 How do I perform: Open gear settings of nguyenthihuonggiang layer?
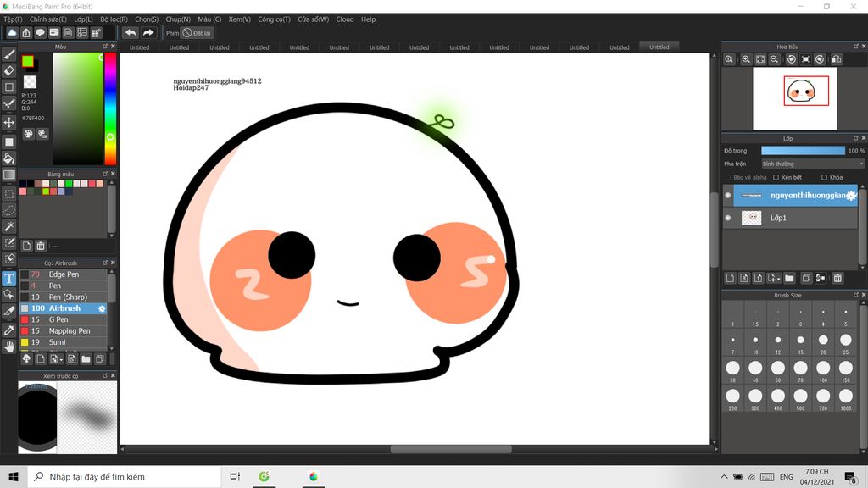tap(851, 196)
